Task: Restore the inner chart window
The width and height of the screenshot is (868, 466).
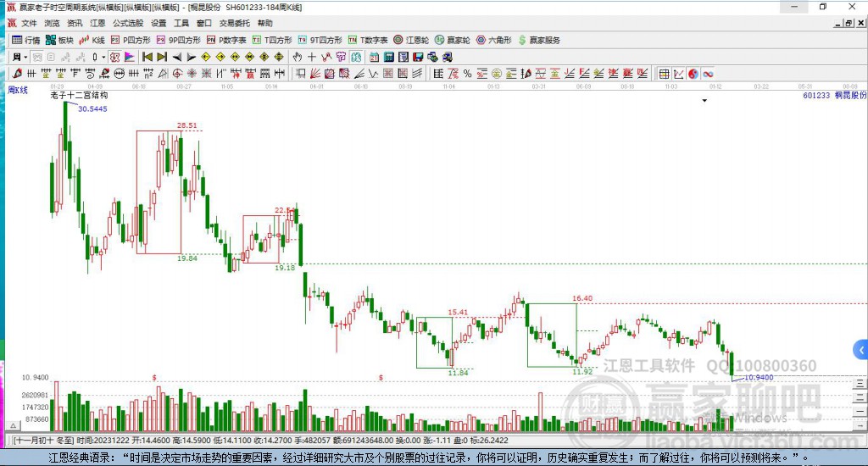Action: point(849,23)
